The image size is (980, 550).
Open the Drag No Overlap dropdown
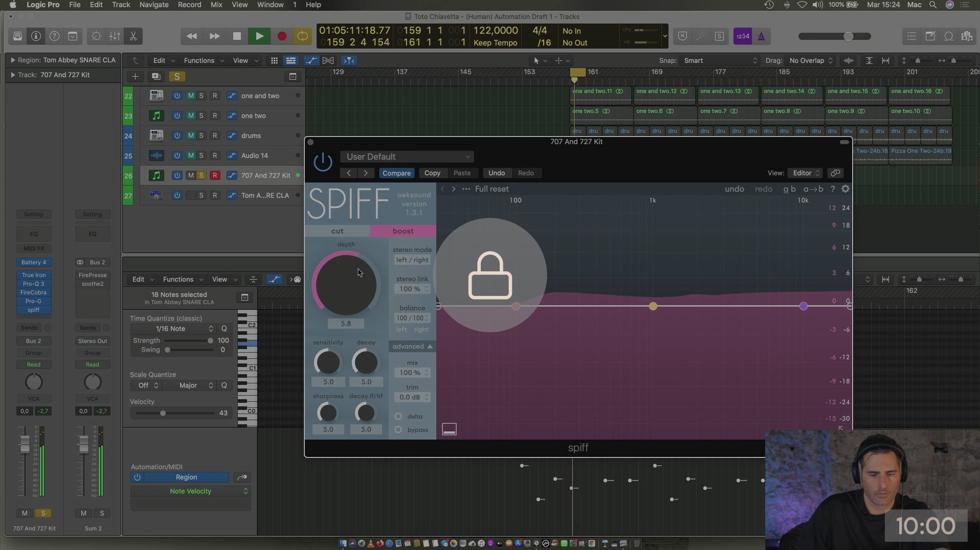(x=811, y=60)
